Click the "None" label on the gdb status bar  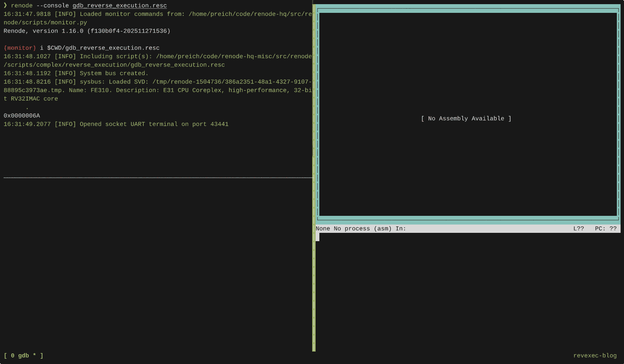[323, 228]
